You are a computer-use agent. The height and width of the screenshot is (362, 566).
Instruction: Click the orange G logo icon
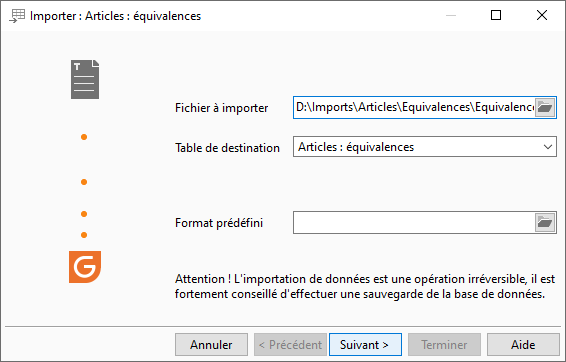tap(85, 267)
